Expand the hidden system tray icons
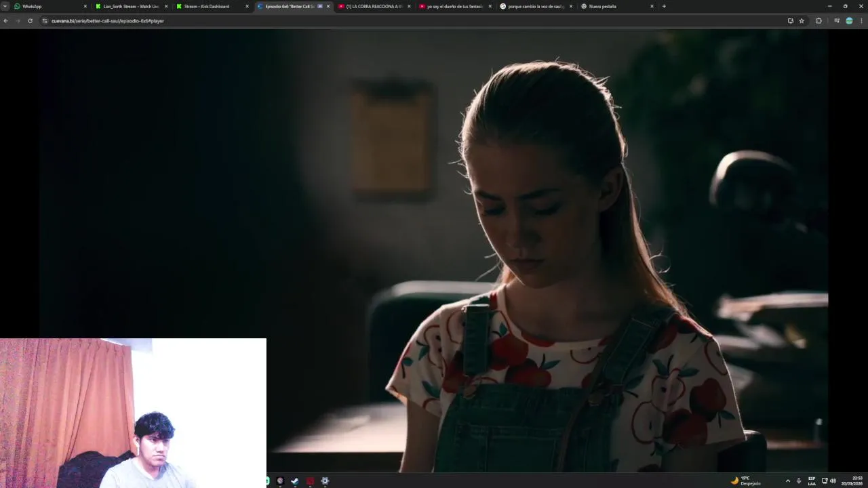This screenshot has width=868, height=488. 788,481
